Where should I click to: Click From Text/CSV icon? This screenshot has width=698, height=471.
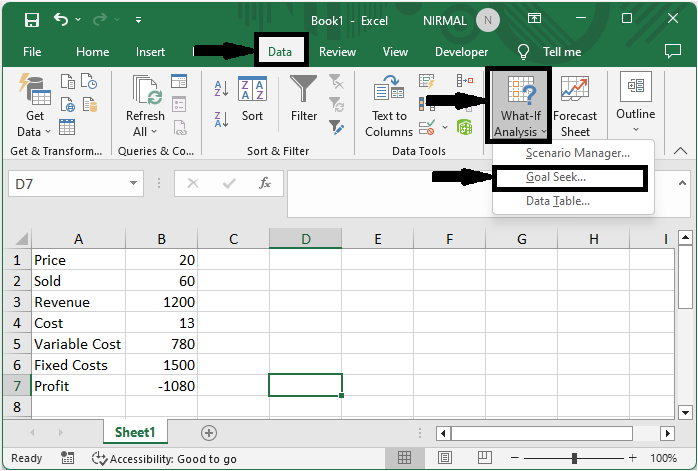68,81
